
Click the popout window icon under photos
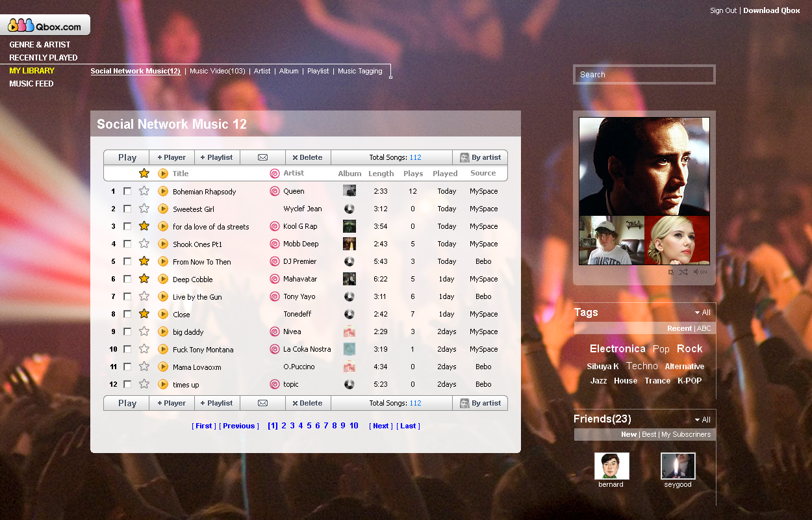pyautogui.click(x=671, y=272)
